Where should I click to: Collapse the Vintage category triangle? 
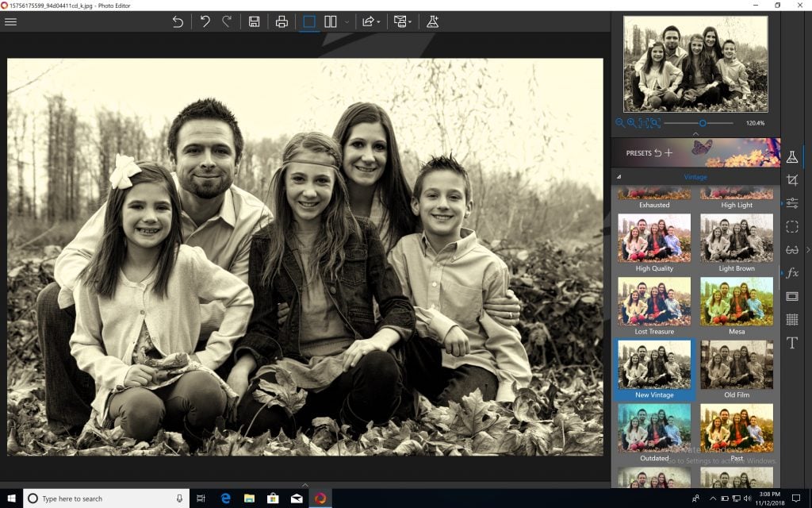tap(619, 177)
